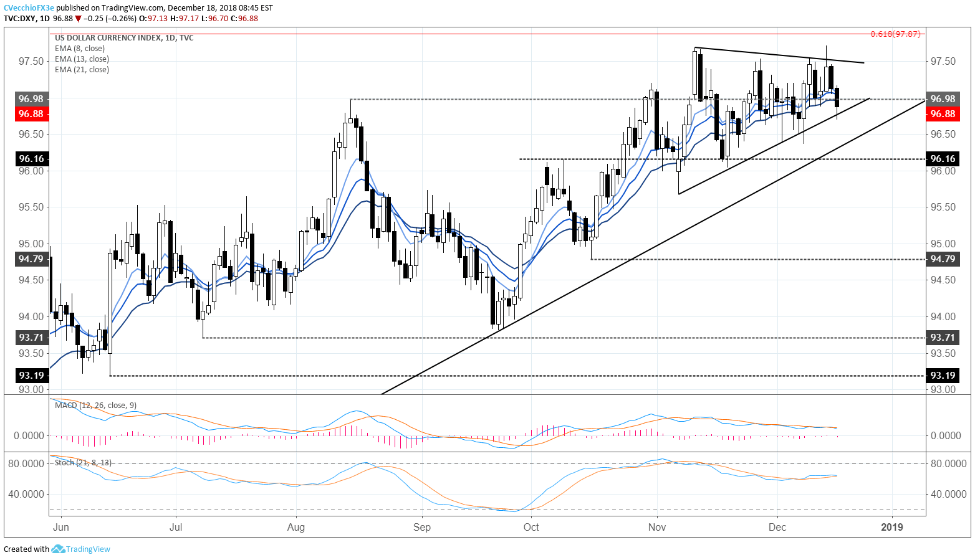Click the Jun label on time axis
Screen dimensions: 975x560
(x=61, y=527)
